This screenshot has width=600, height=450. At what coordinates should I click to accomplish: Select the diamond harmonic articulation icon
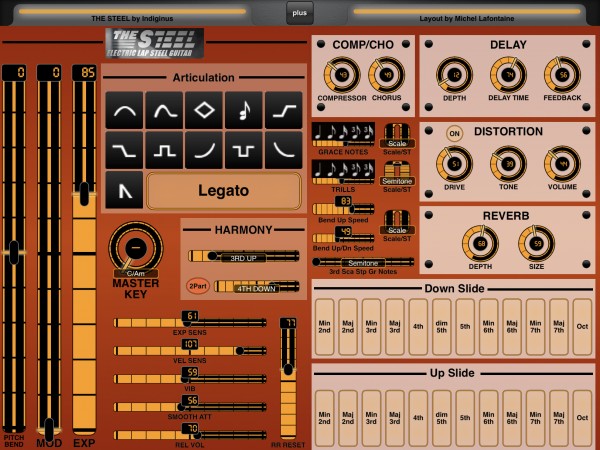pos(204,110)
